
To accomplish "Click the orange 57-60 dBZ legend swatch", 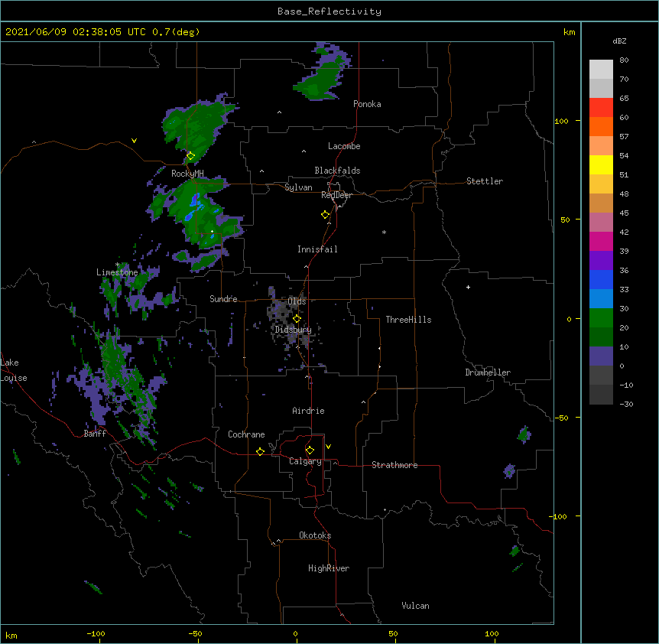I will (x=601, y=127).
